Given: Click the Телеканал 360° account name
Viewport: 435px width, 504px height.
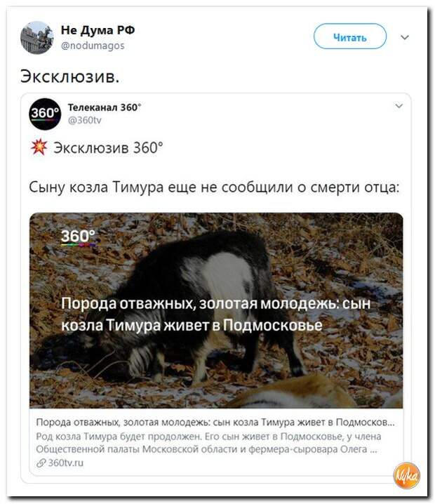Looking at the screenshot, I should [x=105, y=107].
